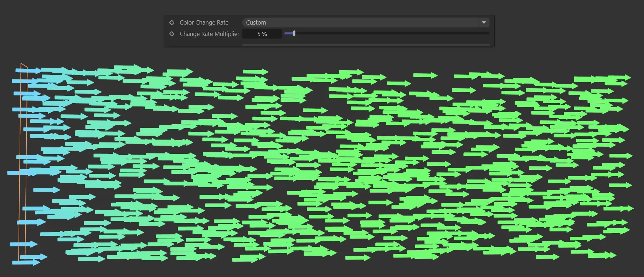The height and width of the screenshot is (277, 644).
Task: Click the middle of the multiplier slider track
Action: [387, 33]
